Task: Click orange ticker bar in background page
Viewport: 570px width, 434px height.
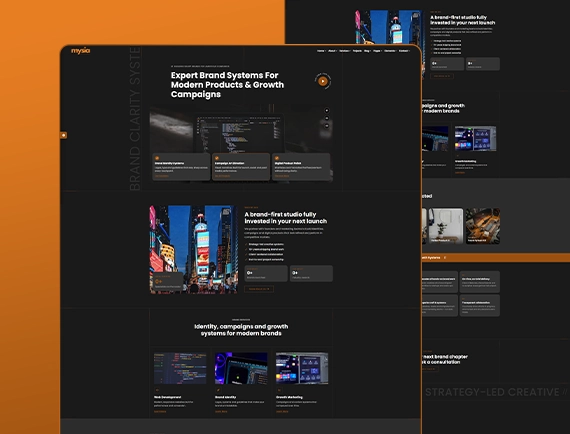Action: pos(496,258)
